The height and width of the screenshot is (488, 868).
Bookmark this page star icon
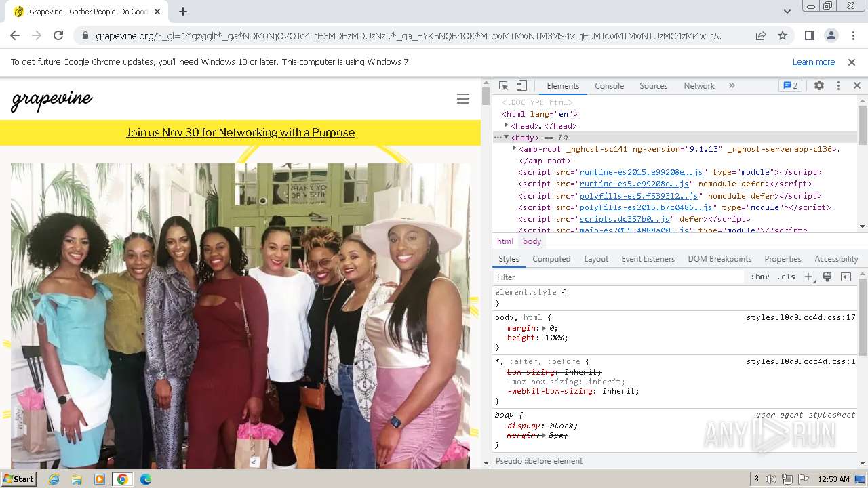point(783,35)
